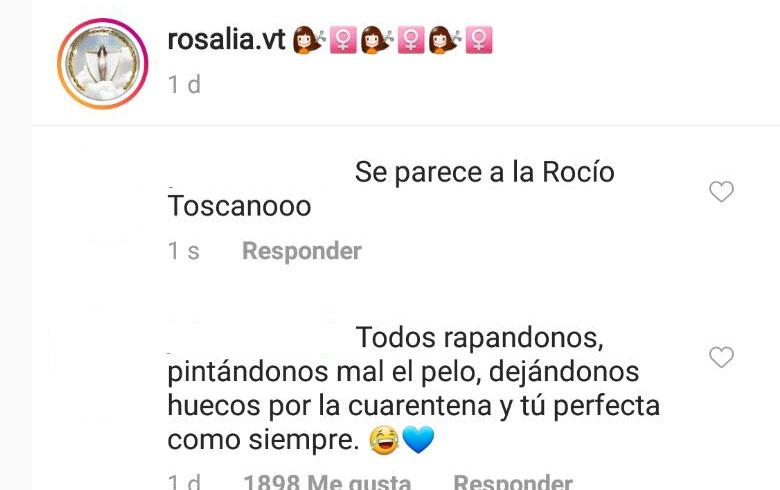Screen dimensions: 780x490
Task: Click the '1 d' timestamp beside 1898 Me gusta
Action: pos(184,482)
